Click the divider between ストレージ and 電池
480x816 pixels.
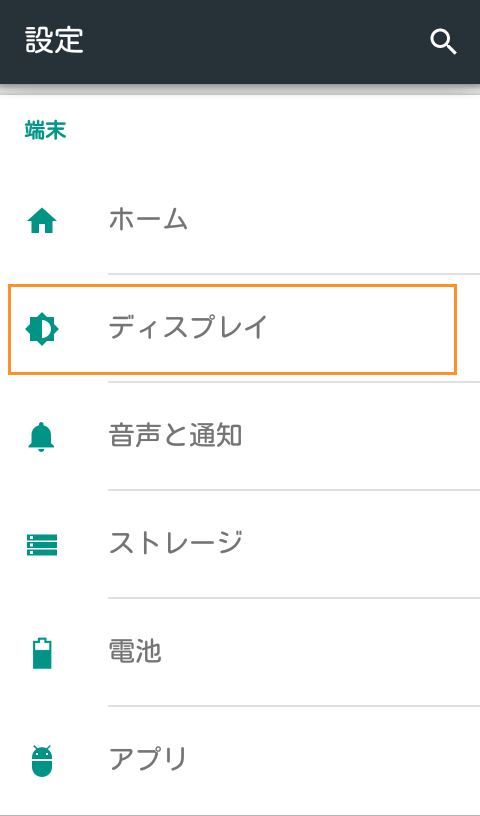coord(294,598)
